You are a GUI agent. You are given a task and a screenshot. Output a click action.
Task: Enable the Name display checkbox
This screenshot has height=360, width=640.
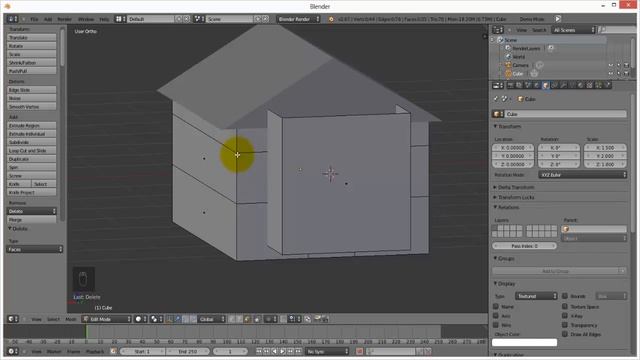(496, 307)
